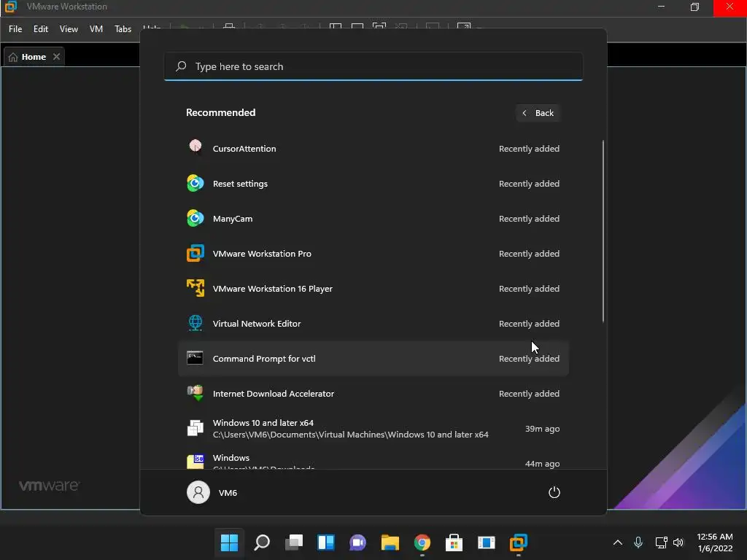Open Microsoft Store from taskbar
This screenshot has width=747, height=560.
pos(454,542)
